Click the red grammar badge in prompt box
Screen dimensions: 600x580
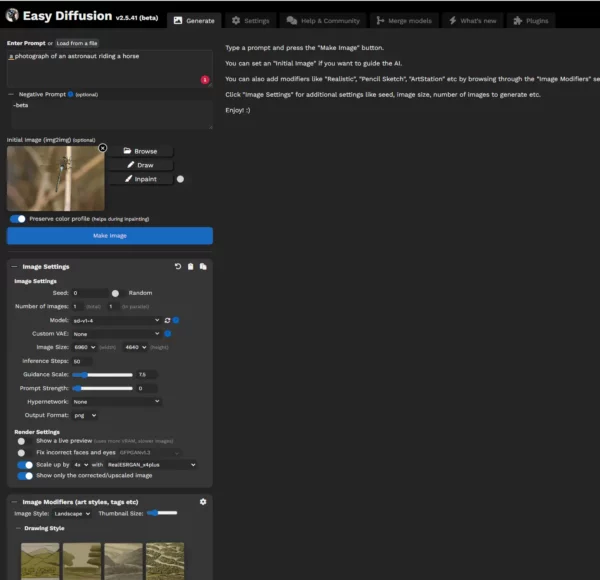click(x=205, y=80)
